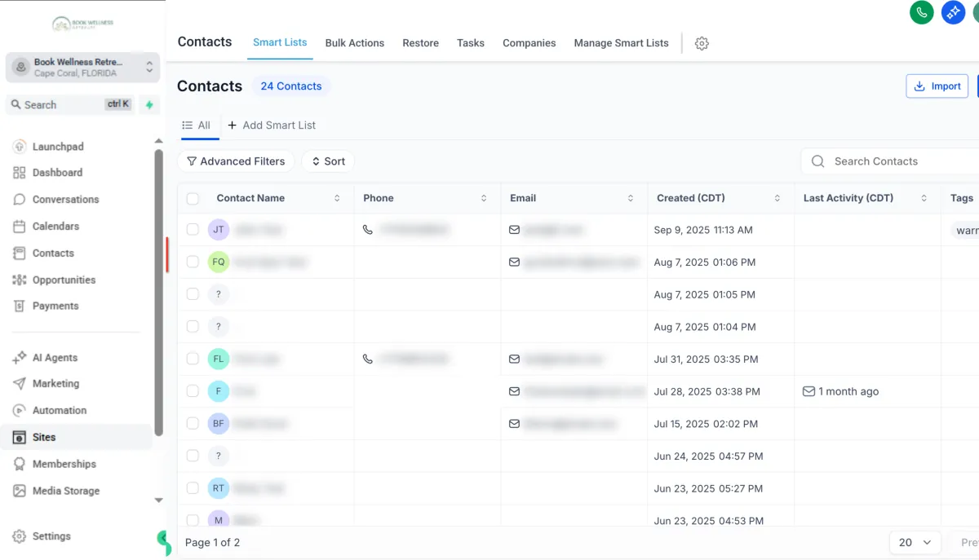Open the Manage Smart Lists tab
The width and height of the screenshot is (979, 560).
click(621, 43)
